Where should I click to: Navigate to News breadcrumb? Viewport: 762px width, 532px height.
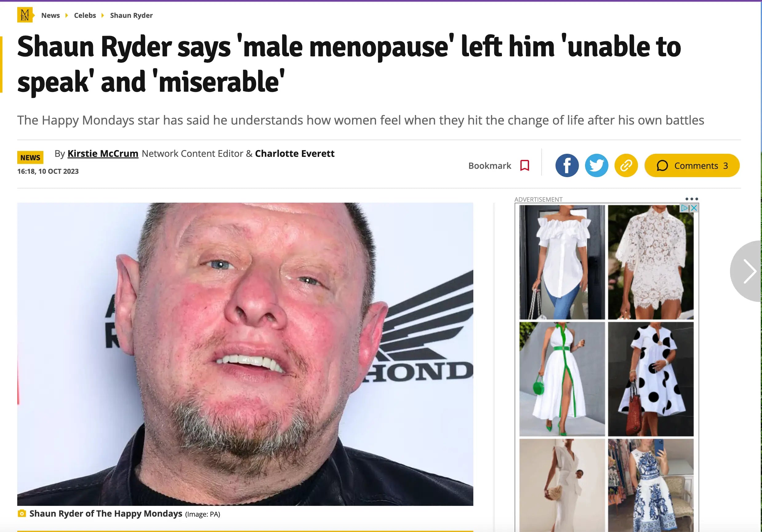tap(50, 15)
